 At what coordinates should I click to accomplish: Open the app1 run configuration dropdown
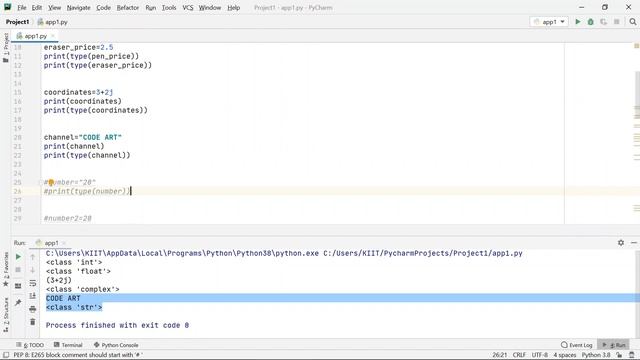coord(549,22)
